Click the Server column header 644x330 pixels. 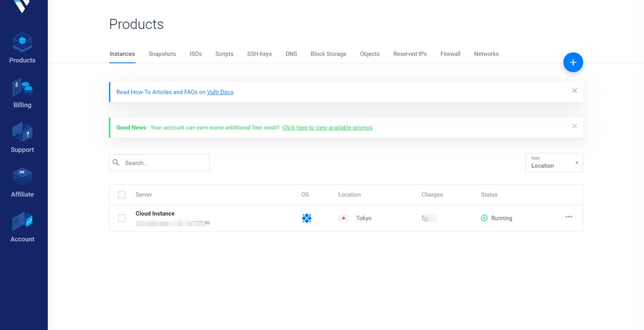[x=144, y=195]
